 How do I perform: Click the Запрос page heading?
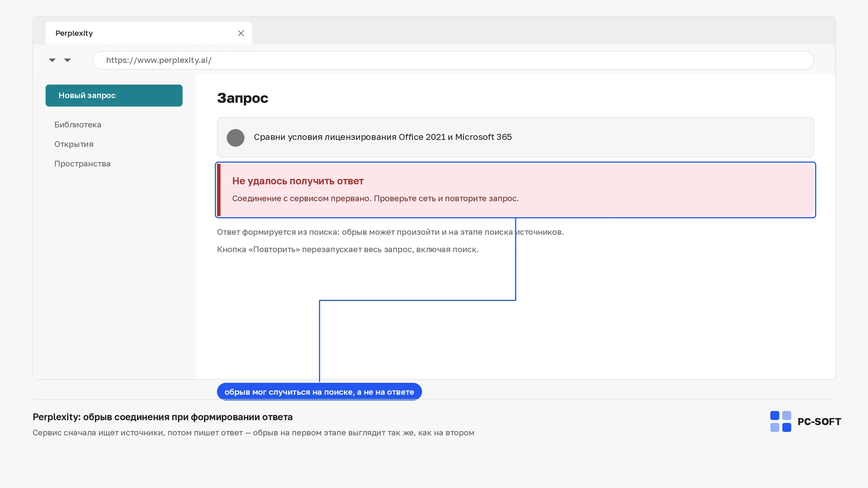[x=242, y=98]
